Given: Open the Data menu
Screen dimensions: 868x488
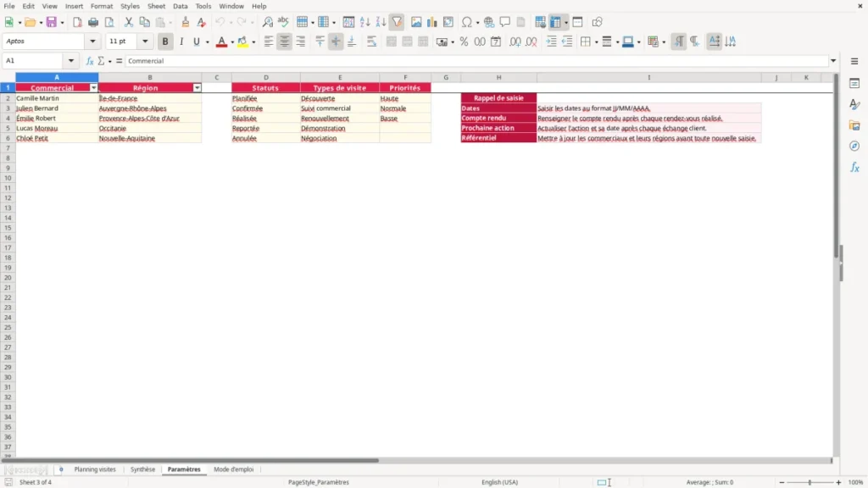Looking at the screenshot, I should [181, 6].
